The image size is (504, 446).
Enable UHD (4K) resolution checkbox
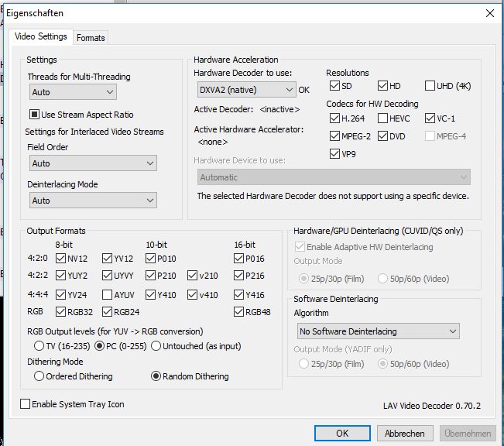coord(430,86)
